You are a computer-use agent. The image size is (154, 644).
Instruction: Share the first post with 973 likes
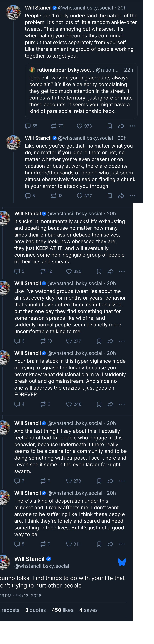pyautogui.click(x=121, y=126)
